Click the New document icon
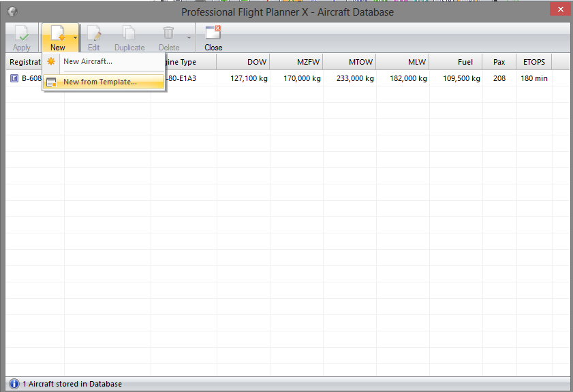This screenshot has width=573, height=392. tap(58, 33)
